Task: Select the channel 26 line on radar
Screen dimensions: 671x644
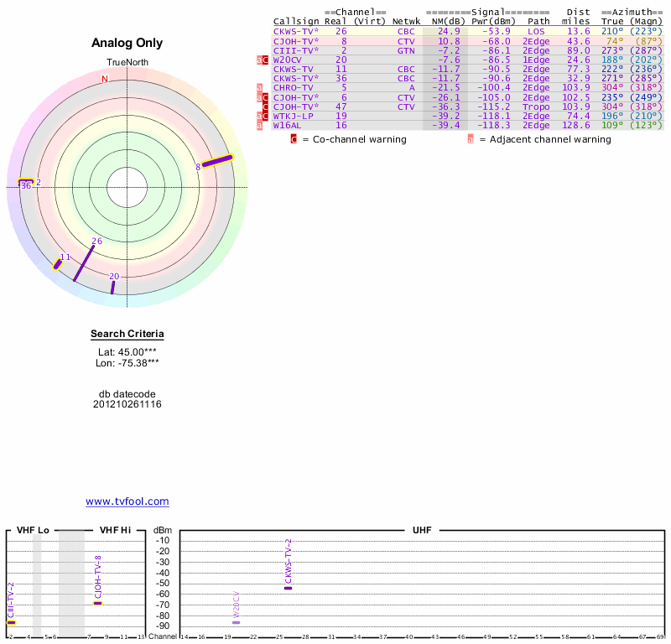Action: (84, 262)
